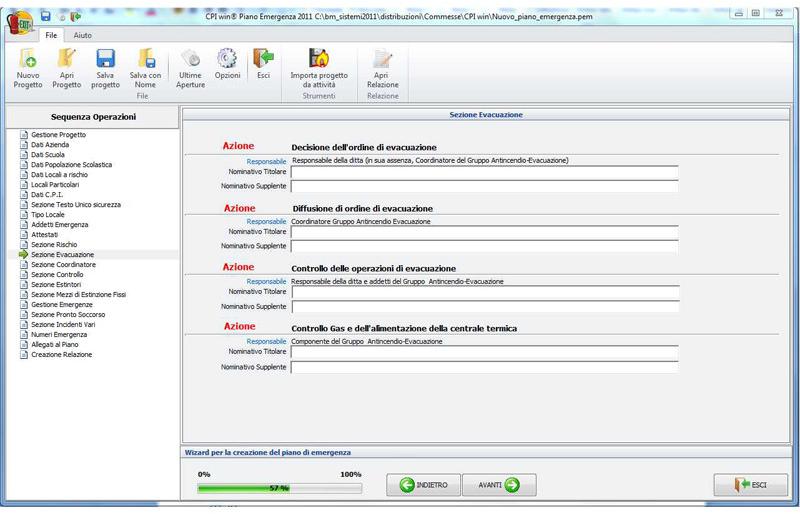This screenshot has width=800, height=514.
Task: Go back with the INDIETRO button
Action: pyautogui.click(x=423, y=485)
